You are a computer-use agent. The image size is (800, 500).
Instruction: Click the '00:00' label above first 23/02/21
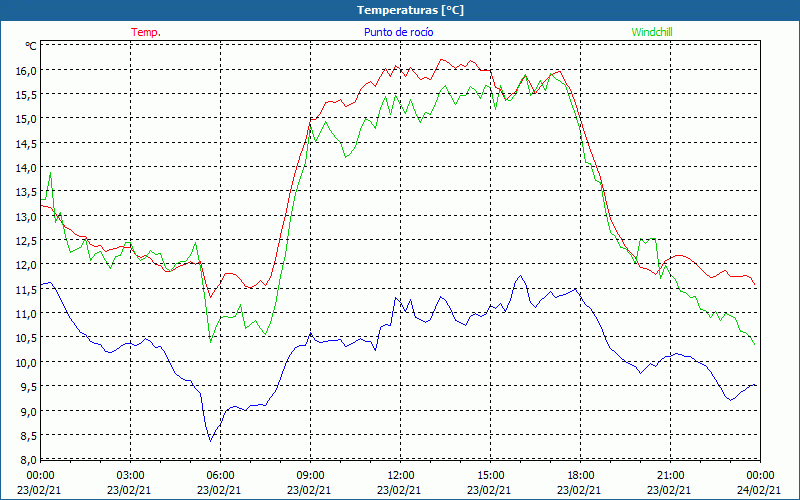pos(40,476)
